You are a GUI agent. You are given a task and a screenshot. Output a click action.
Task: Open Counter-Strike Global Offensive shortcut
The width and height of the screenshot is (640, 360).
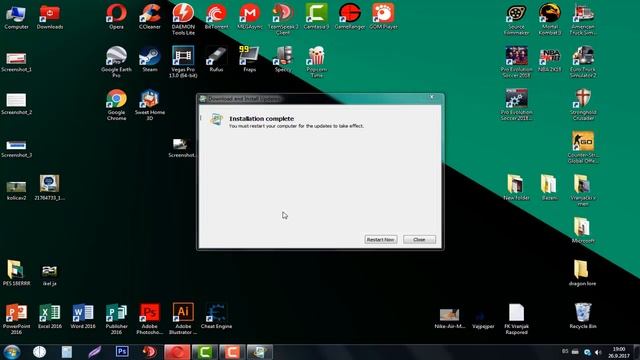(x=583, y=147)
